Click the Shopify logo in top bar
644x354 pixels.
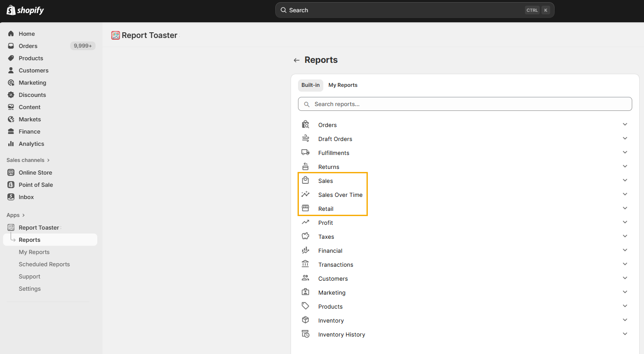click(x=25, y=10)
